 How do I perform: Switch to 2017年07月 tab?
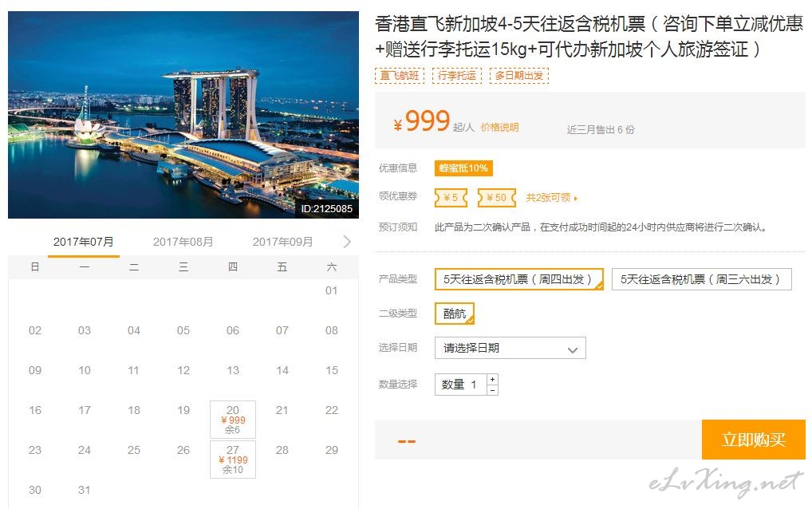(x=84, y=242)
